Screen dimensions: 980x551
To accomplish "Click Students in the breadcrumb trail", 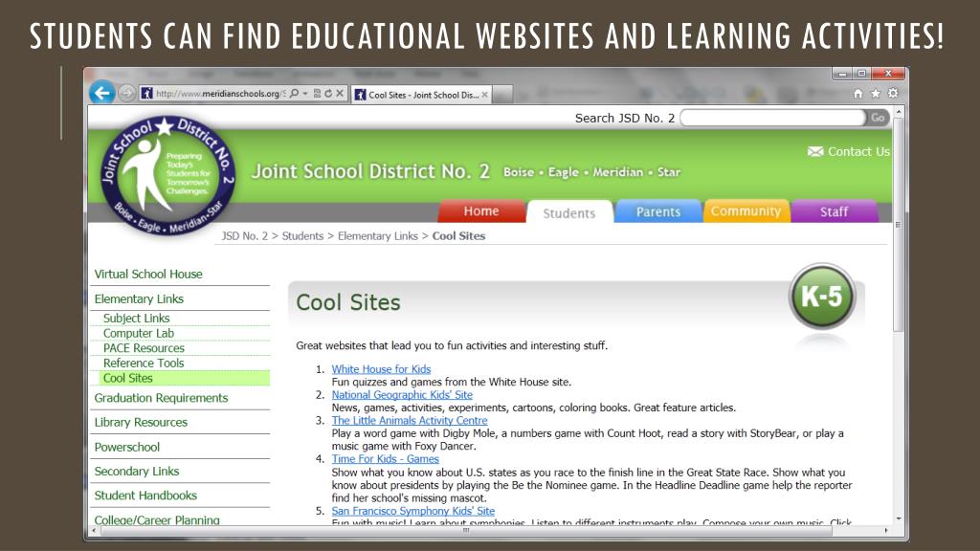I will click(302, 236).
